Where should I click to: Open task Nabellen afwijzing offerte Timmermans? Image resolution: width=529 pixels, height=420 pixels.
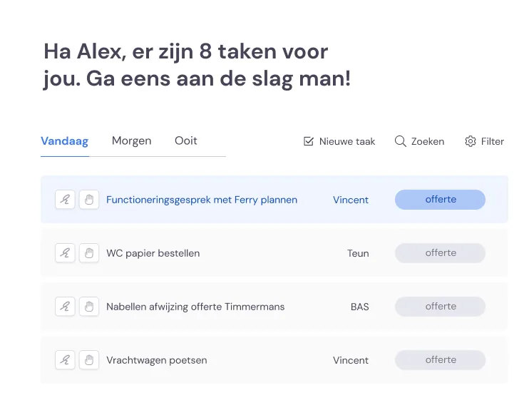[x=195, y=307]
